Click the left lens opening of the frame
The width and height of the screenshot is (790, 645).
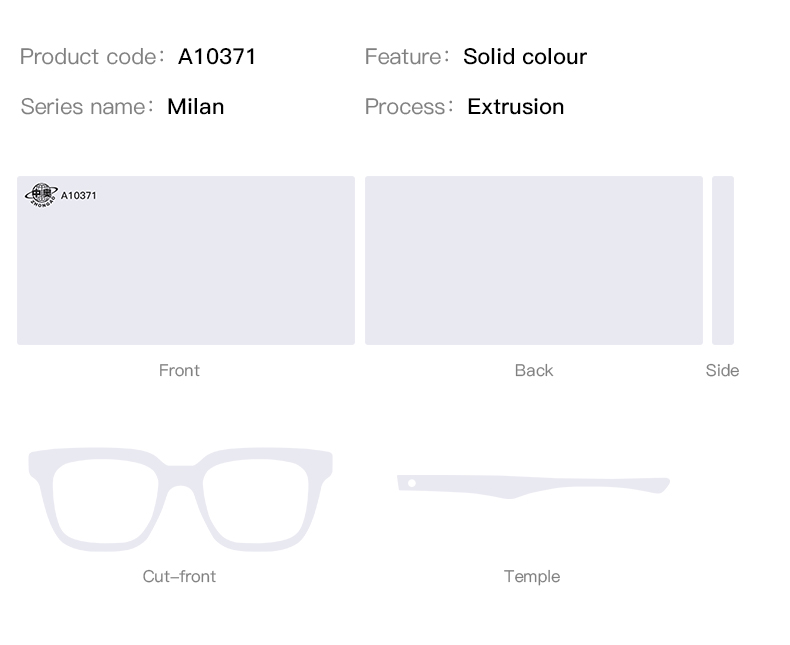point(105,502)
